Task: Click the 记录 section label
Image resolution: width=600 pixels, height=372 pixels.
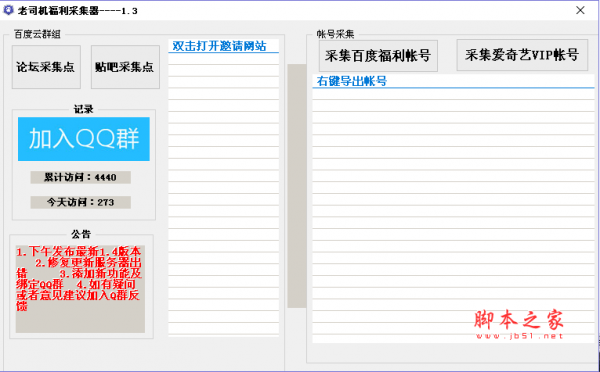Action: 83,109
